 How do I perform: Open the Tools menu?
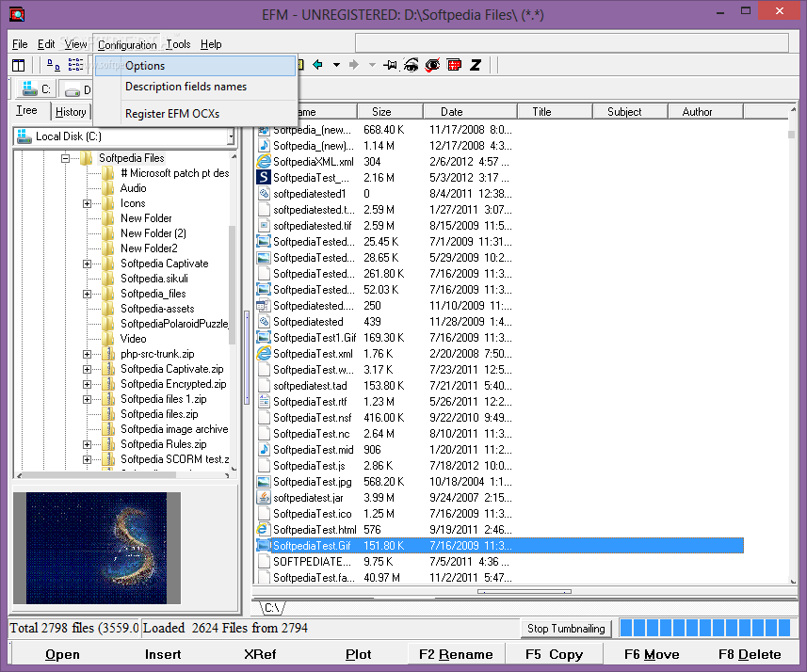[x=178, y=44]
